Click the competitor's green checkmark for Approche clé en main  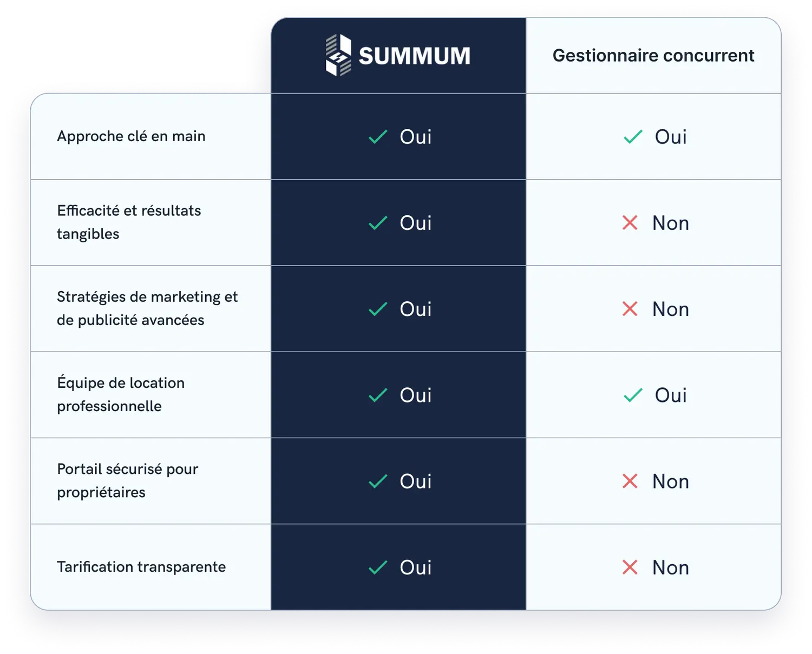pyautogui.click(x=633, y=137)
